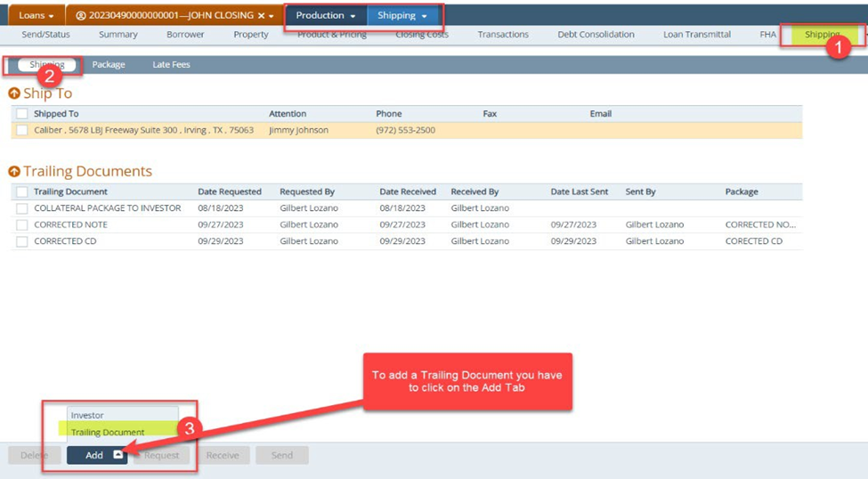This screenshot has width=868, height=479.
Task: Toggle the Ship To header select-all checkbox
Action: 21,114
